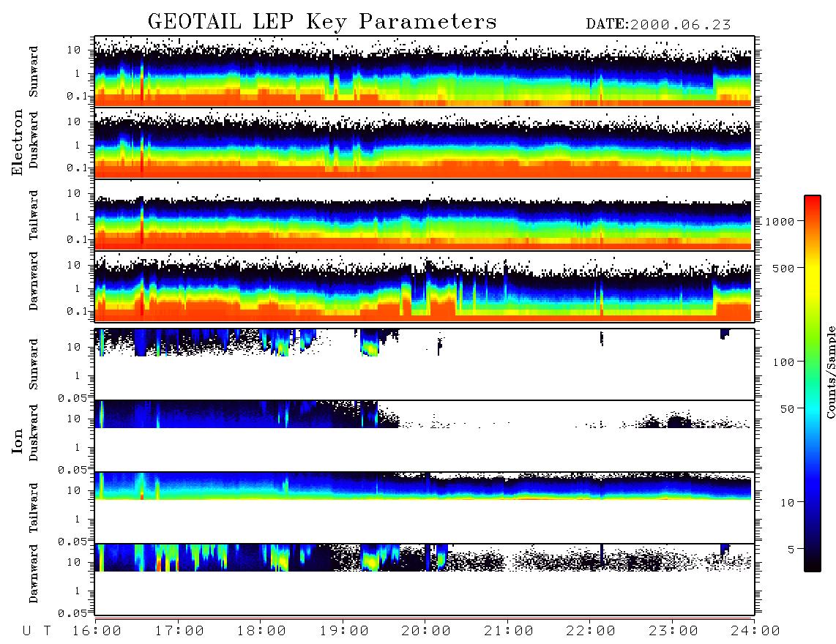Click the '16:00' time tick label

tap(97, 631)
